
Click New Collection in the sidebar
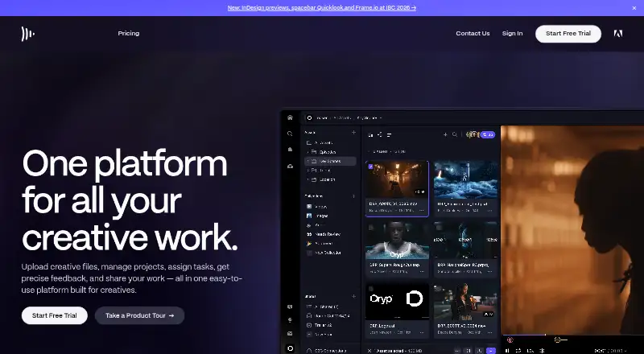[x=324, y=253]
